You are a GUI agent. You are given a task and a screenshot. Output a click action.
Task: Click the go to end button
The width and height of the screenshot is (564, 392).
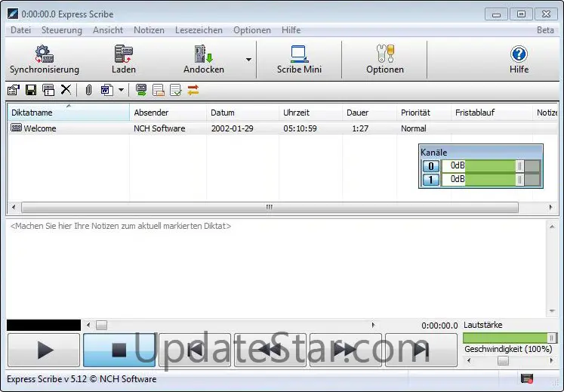click(421, 350)
